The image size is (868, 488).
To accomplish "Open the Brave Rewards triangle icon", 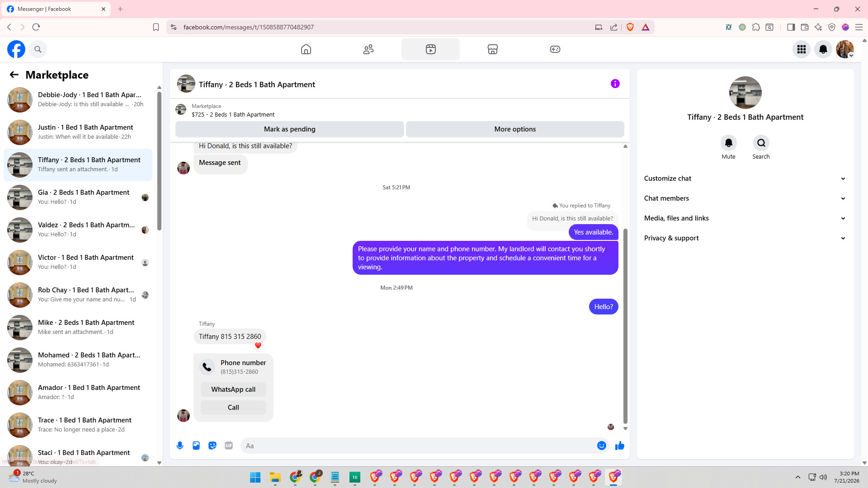I will [x=646, y=27].
